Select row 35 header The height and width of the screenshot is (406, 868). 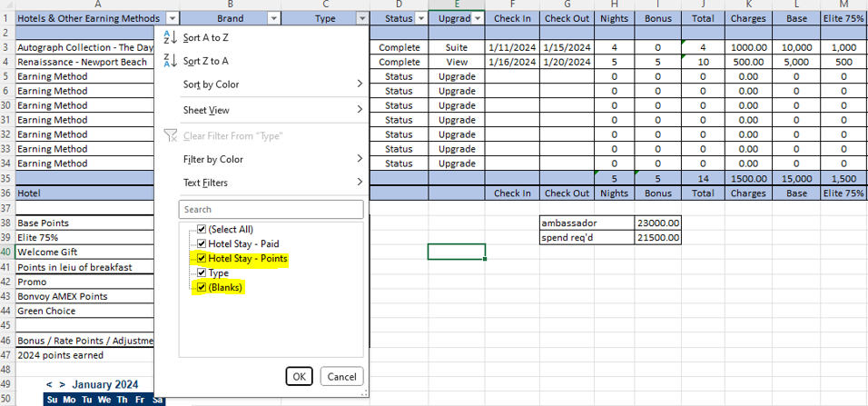point(7,179)
